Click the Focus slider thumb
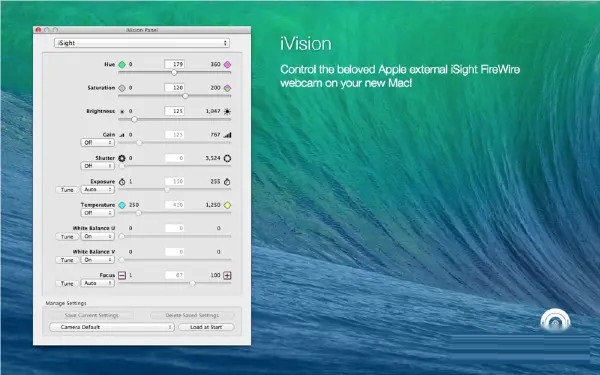600x375 pixels. pyautogui.click(x=192, y=283)
